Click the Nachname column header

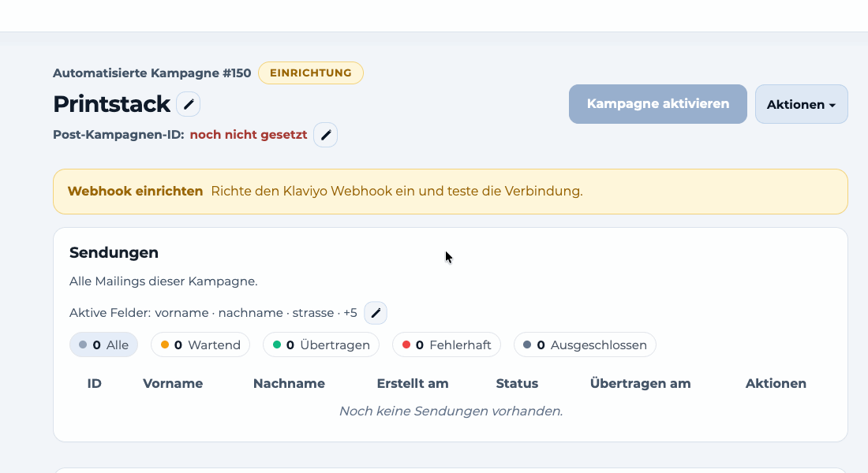point(289,383)
